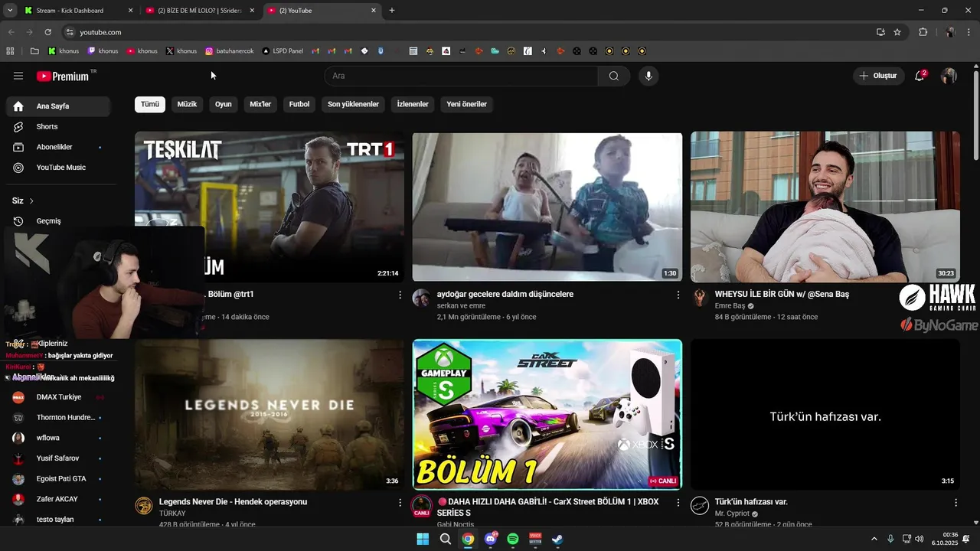Open the bookmarks bar apps grid icon
The width and height of the screenshot is (980, 551).
(10, 51)
